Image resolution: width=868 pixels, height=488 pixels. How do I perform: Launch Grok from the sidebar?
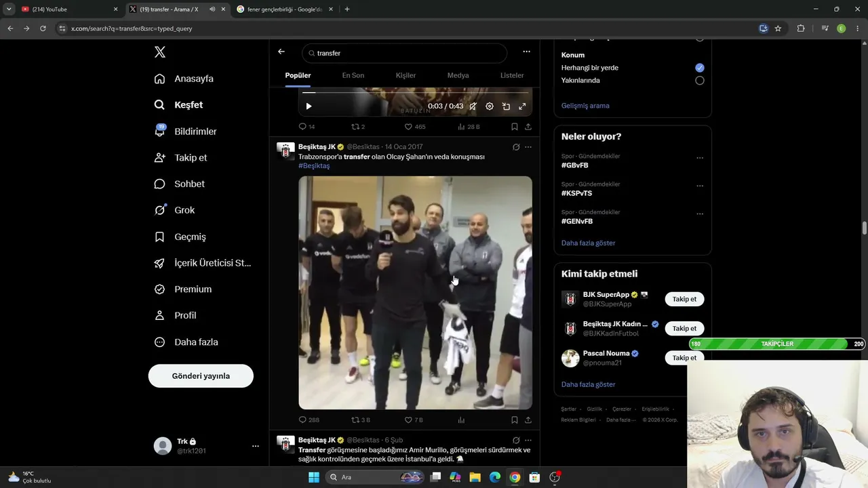click(x=174, y=210)
